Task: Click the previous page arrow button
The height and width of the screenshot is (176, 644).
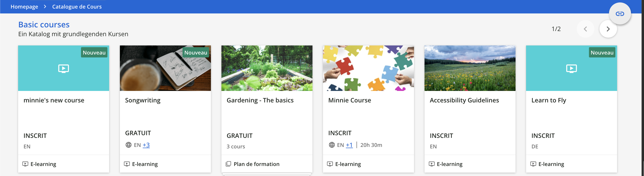Action: coord(585,29)
